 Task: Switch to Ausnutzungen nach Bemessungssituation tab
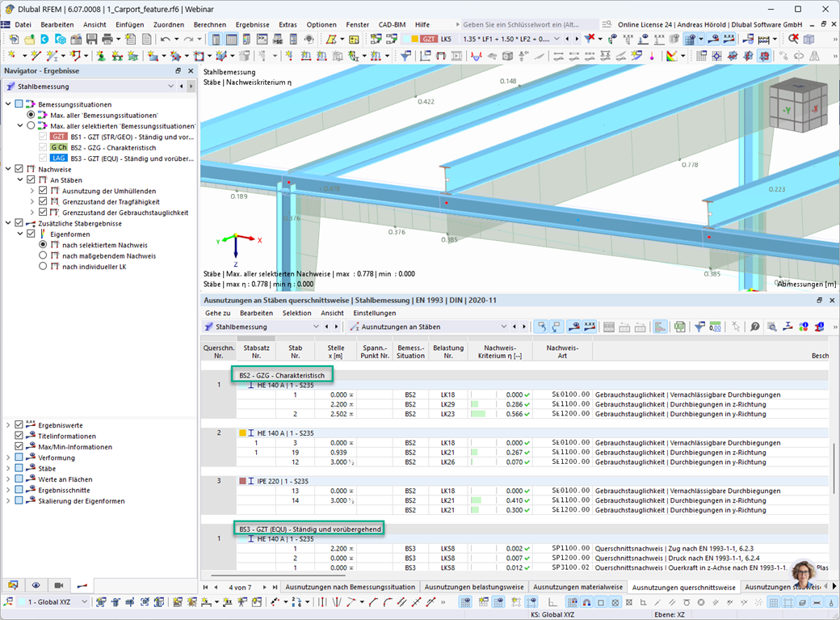[351, 587]
